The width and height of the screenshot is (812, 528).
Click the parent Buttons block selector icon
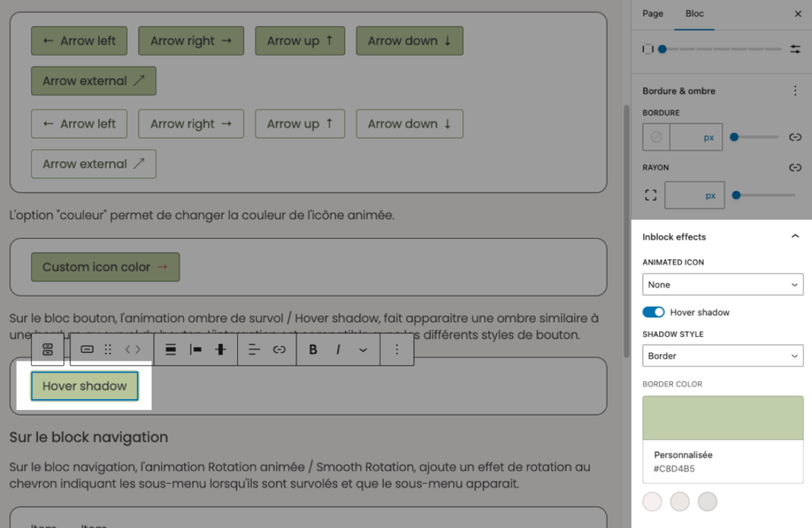[x=48, y=350]
